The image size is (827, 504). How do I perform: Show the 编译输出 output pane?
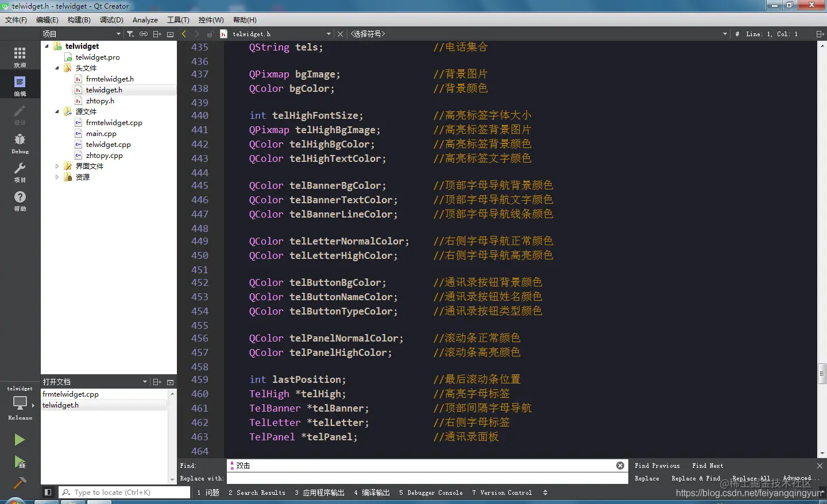(x=372, y=493)
